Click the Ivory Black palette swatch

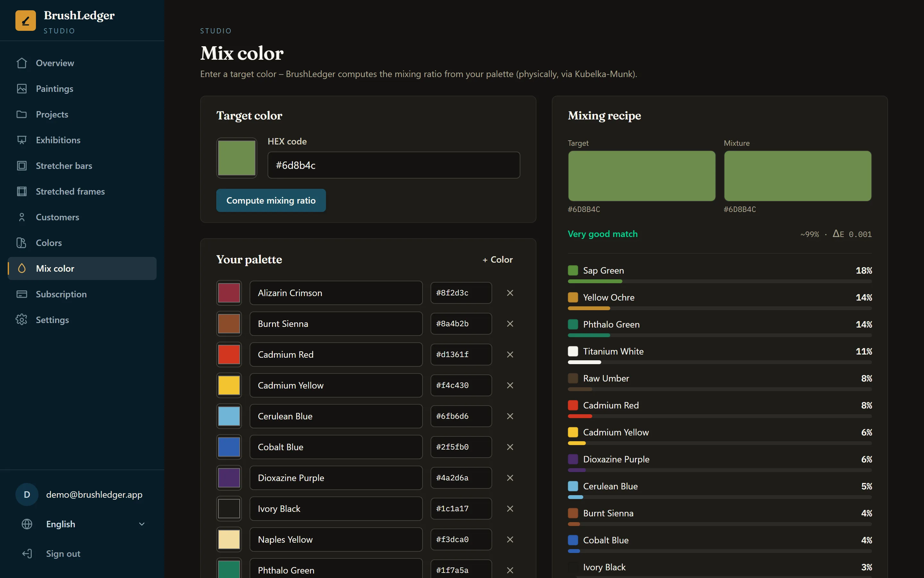coord(229,509)
